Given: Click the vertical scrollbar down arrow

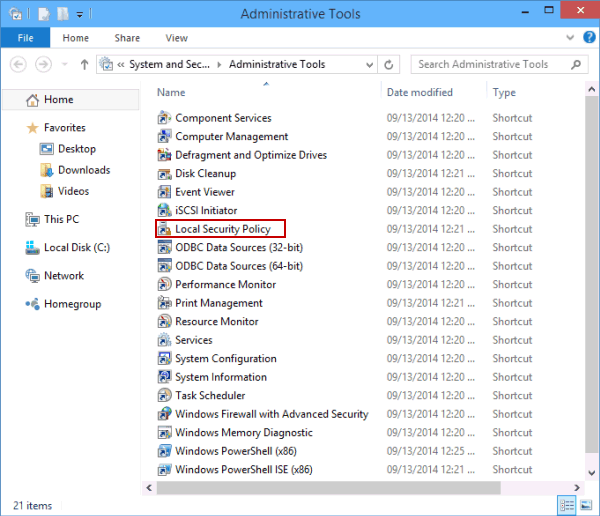Looking at the screenshot, I should coord(592,473).
